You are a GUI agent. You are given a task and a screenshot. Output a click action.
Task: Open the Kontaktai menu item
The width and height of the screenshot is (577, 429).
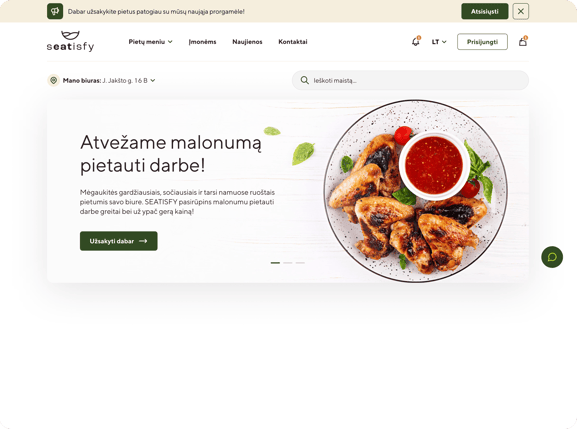point(293,42)
